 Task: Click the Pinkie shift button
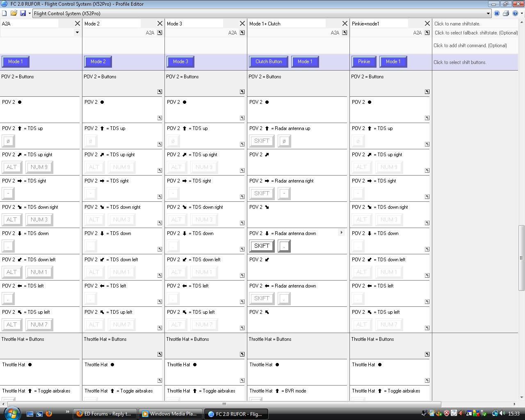(364, 62)
